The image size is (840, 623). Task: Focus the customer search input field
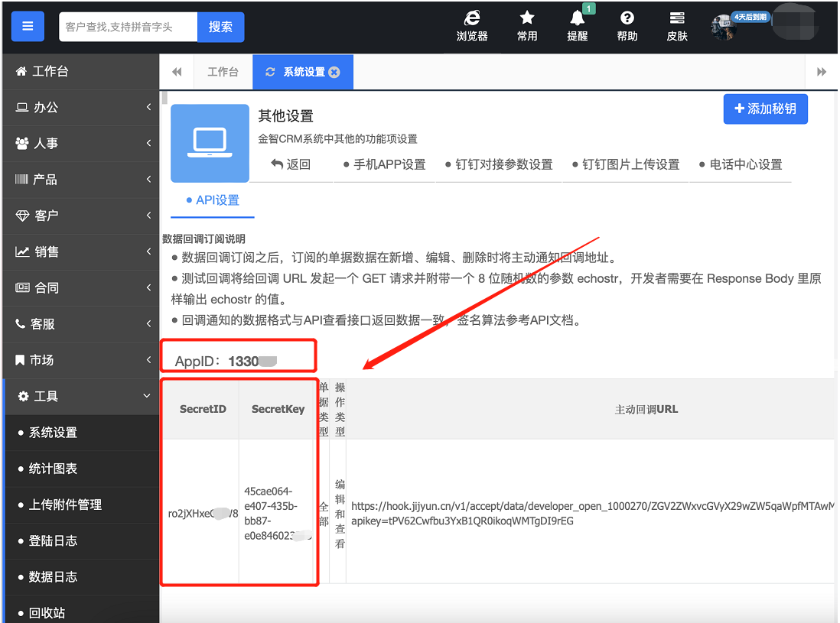pyautogui.click(x=128, y=27)
